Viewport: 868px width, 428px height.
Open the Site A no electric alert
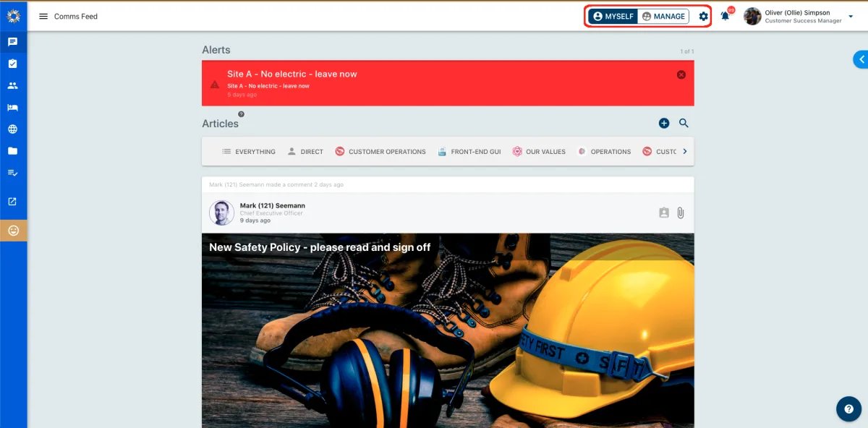pos(448,83)
